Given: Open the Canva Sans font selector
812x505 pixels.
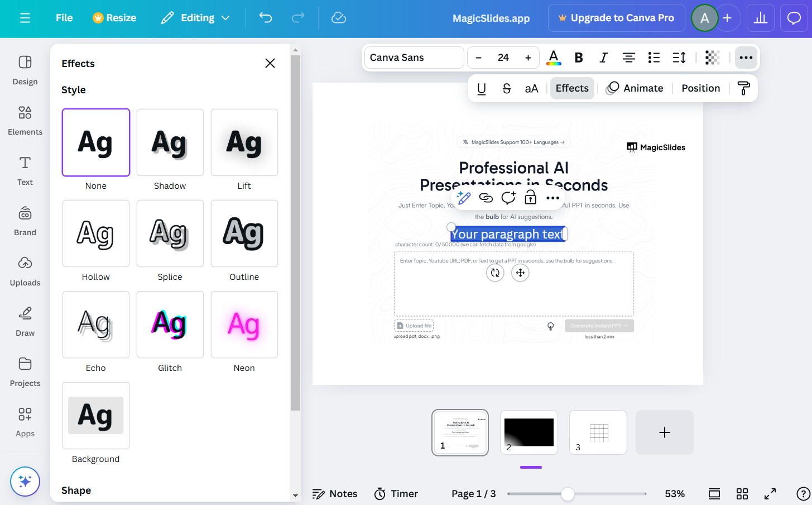Looking at the screenshot, I should [x=414, y=58].
